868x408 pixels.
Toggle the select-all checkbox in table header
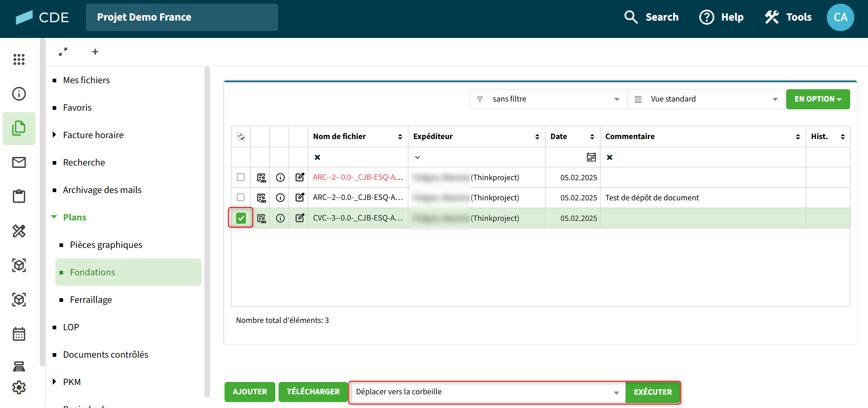[x=241, y=136]
